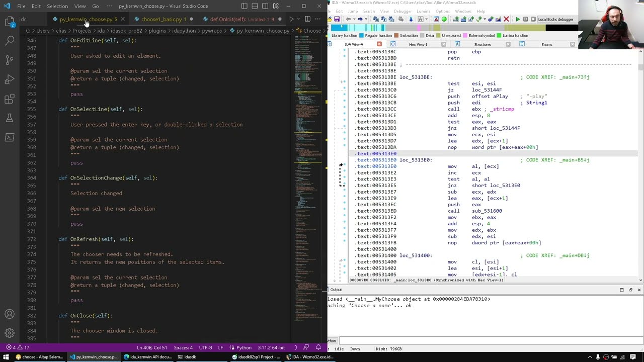Click the External symbol legend swatch
Screen dimensions: 644x362
(465, 36)
